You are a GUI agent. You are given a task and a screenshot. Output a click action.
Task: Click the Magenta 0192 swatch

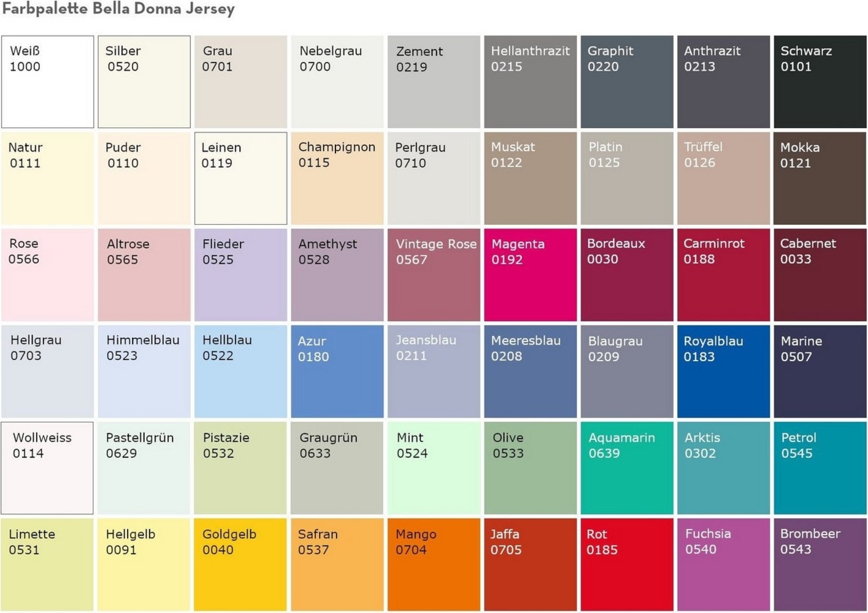[x=530, y=275]
